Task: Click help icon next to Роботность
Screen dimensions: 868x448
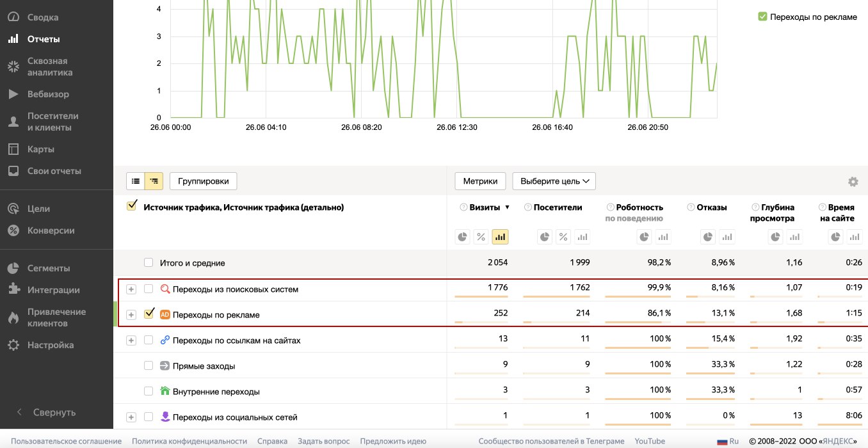Action: 610,207
